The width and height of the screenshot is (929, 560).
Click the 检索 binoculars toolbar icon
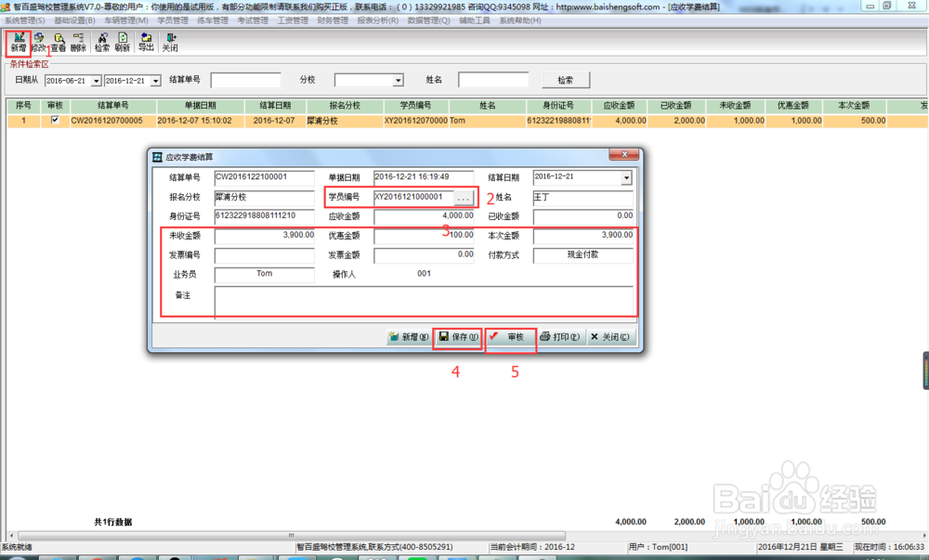102,42
